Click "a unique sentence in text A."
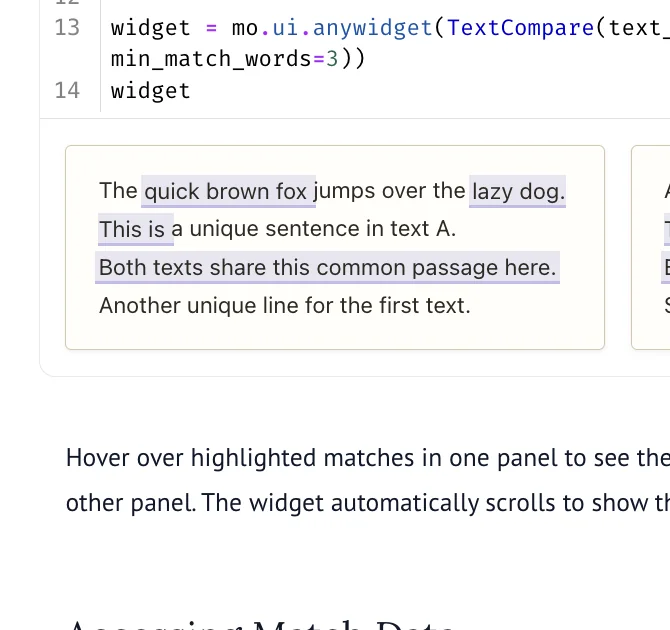Viewport: 670px width, 630px height. 314,229
